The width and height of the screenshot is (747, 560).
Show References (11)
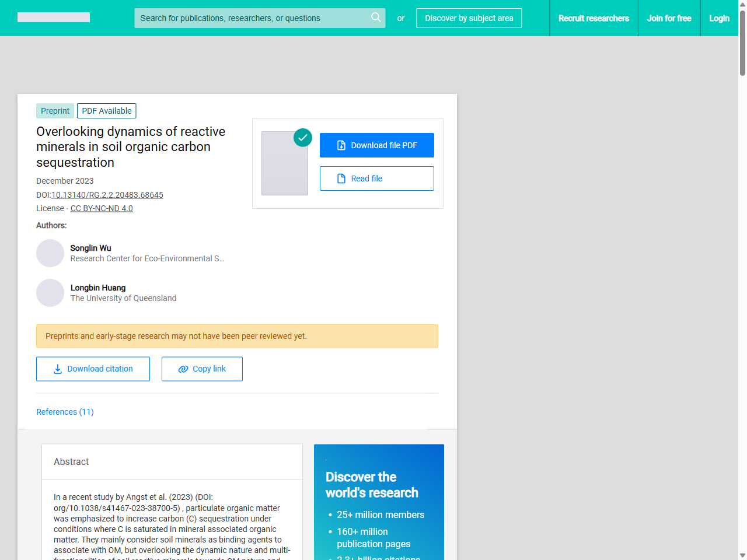[x=65, y=412]
